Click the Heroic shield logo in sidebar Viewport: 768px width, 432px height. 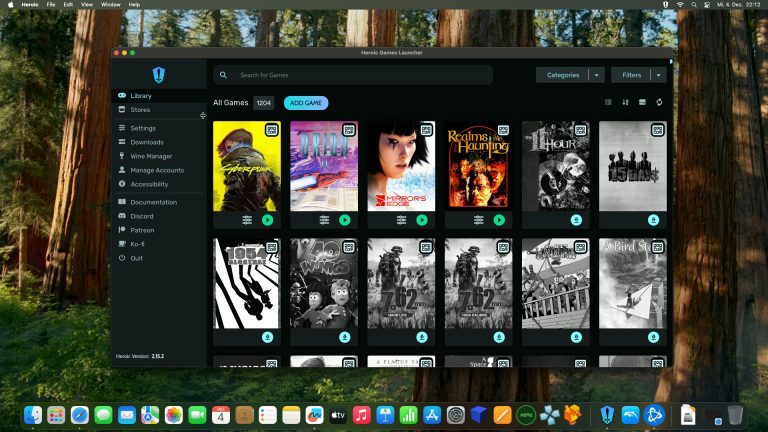tap(159, 75)
